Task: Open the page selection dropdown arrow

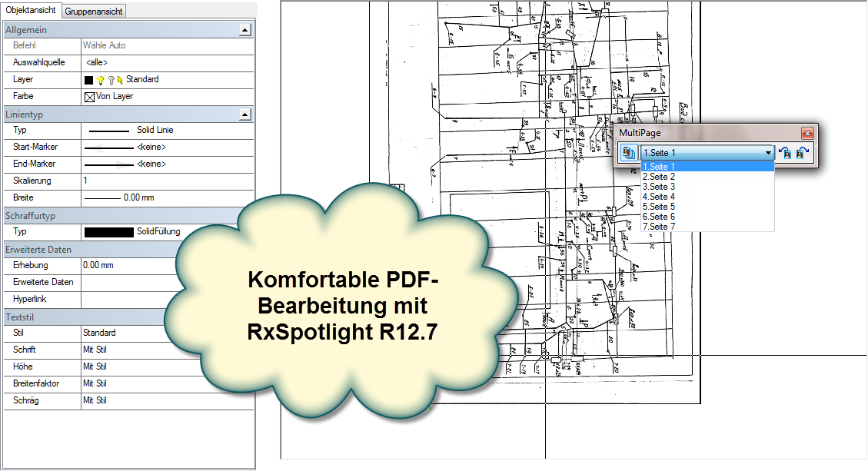Action: pos(768,153)
